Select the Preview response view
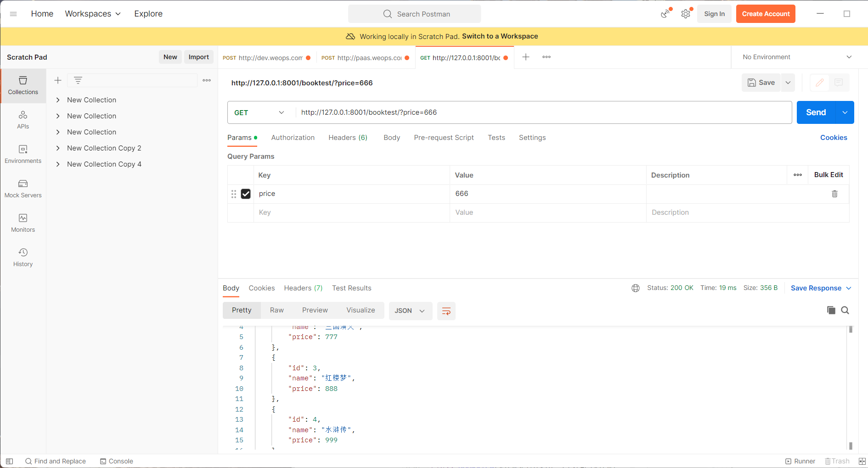 pos(315,310)
